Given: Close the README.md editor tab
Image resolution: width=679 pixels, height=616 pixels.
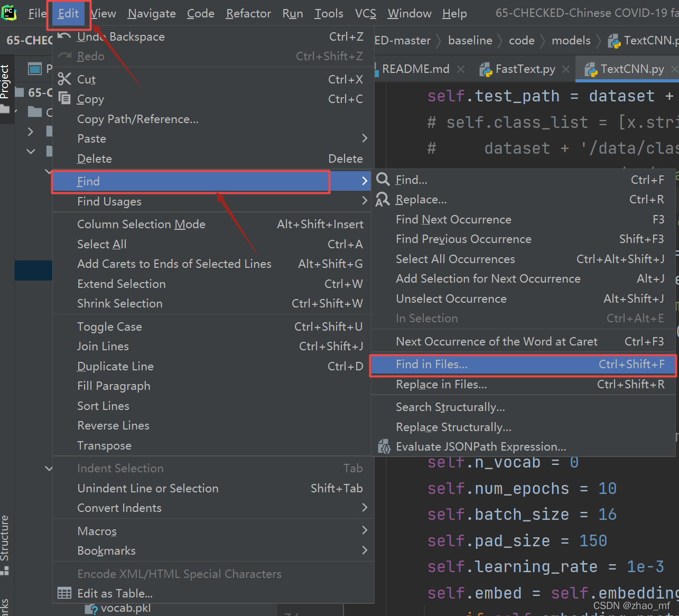Looking at the screenshot, I should (x=461, y=69).
